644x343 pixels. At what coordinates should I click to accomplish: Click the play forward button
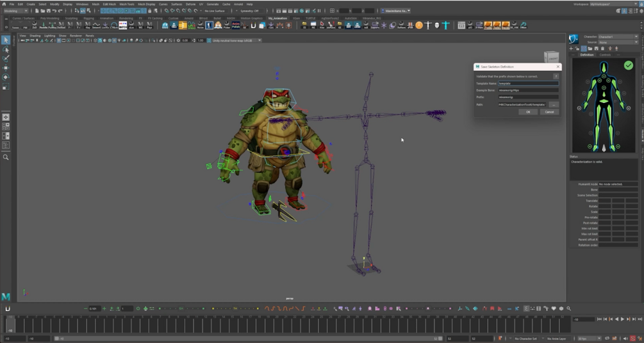(x=622, y=319)
